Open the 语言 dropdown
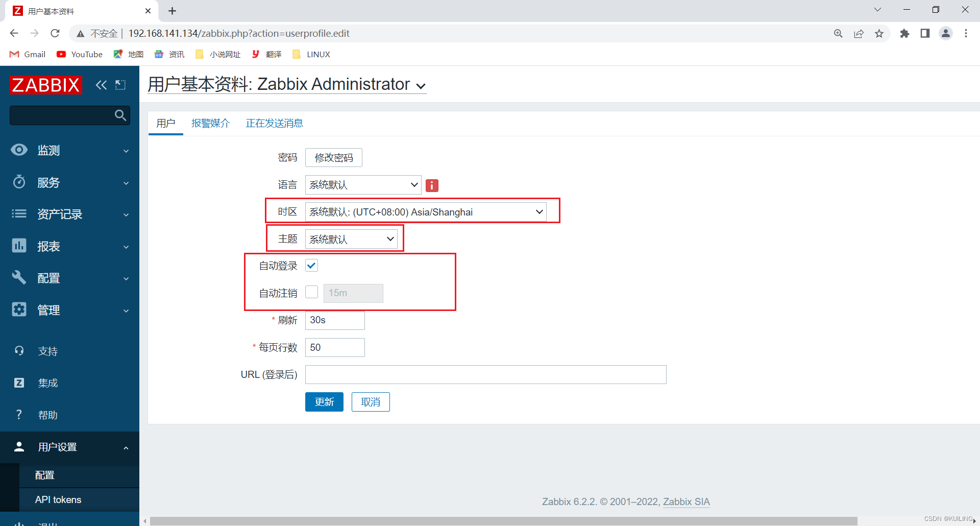Image resolution: width=980 pixels, height=526 pixels. 363,185
